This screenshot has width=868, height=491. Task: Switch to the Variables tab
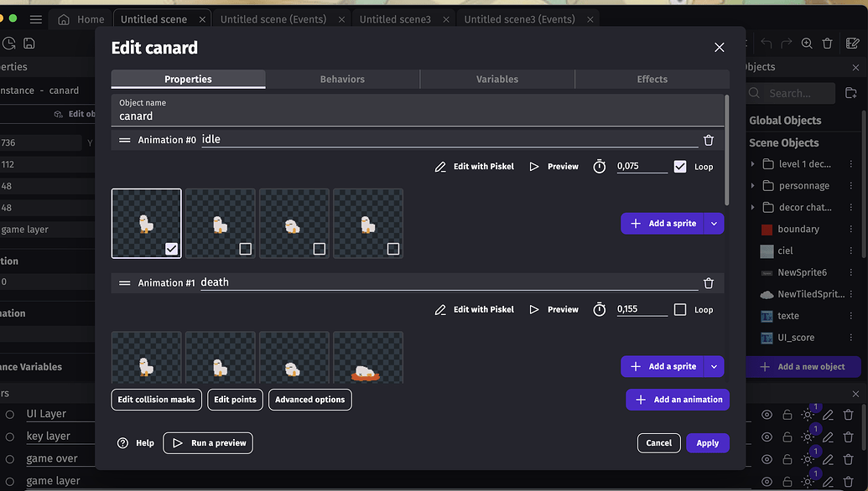497,79
